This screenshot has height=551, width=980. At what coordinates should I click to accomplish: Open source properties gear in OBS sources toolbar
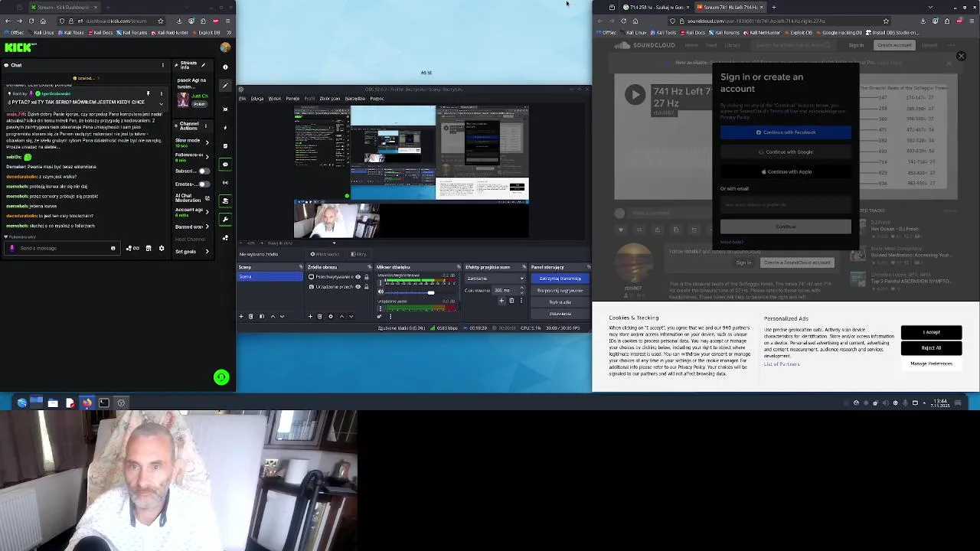click(331, 316)
